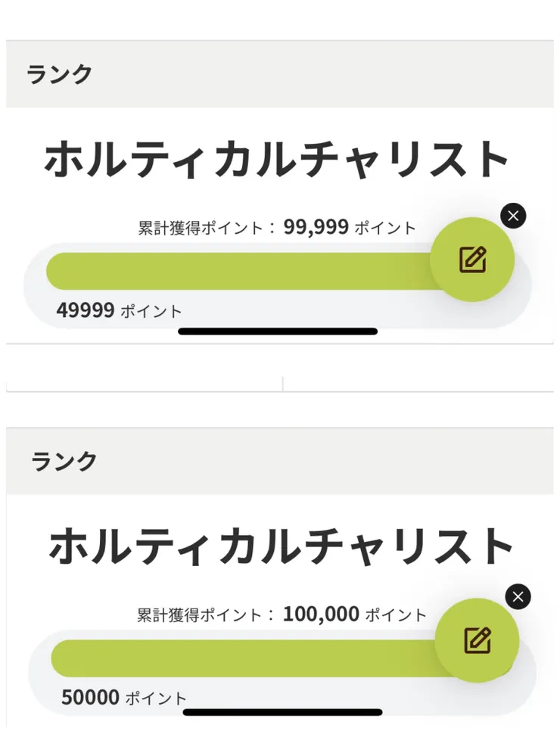The width and height of the screenshot is (560, 747).
Task: Click the ランク header of the 100,000 panel
Action: tap(64, 461)
